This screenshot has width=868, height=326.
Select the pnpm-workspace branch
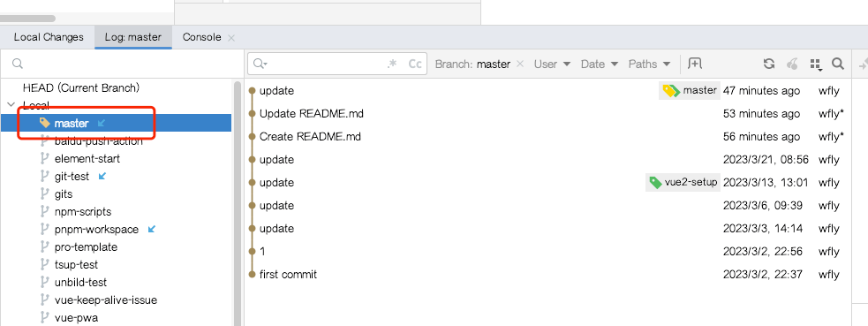[96, 229]
